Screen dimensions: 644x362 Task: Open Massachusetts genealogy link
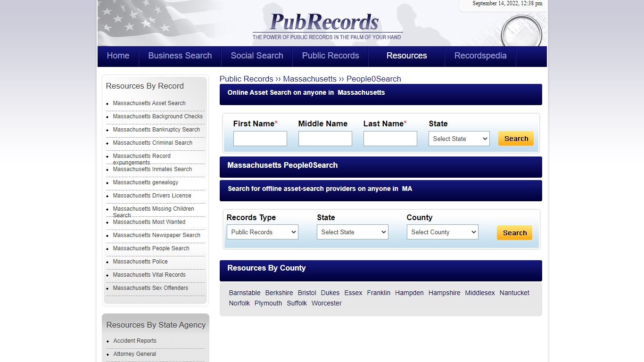[146, 182]
